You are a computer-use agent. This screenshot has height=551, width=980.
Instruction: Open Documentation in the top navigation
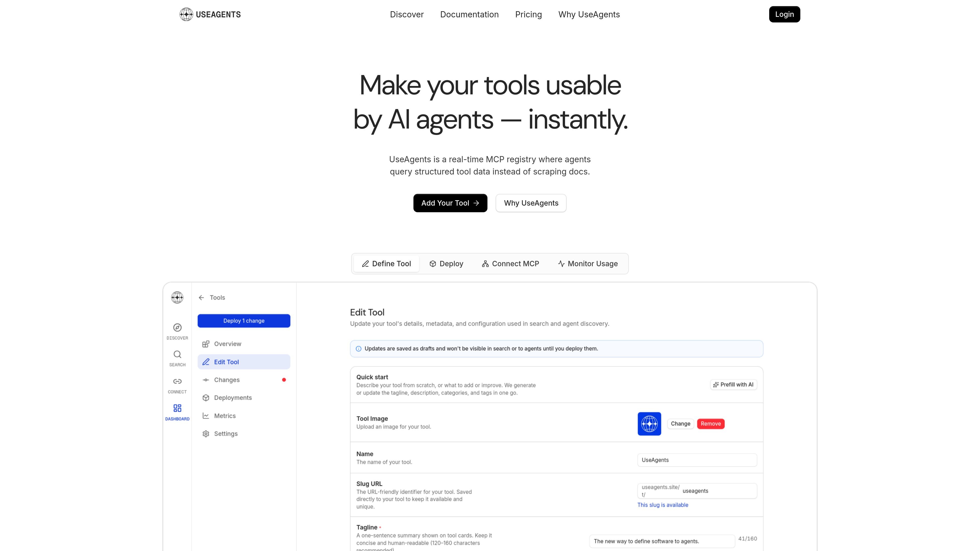[x=469, y=15]
